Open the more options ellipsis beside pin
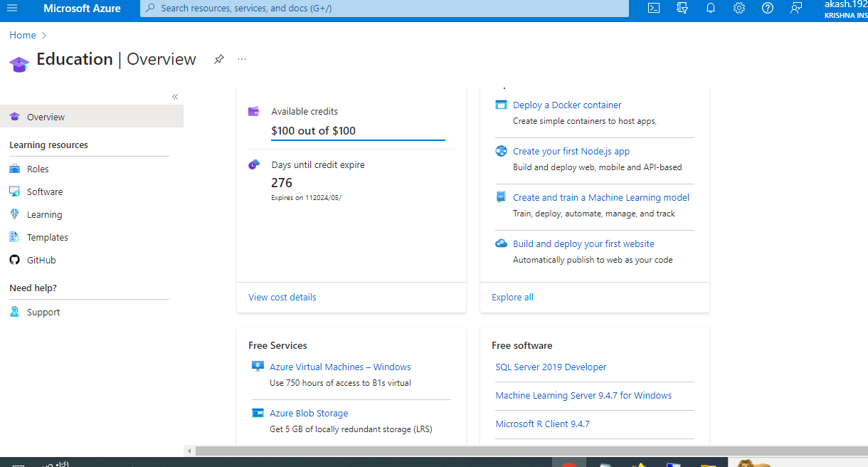Image resolution: width=868 pixels, height=467 pixels. coord(242,59)
